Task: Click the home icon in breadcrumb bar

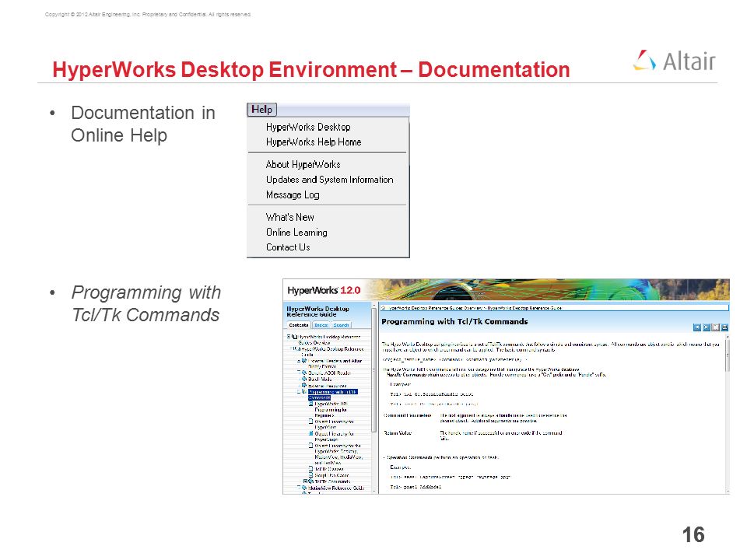Action: (x=384, y=308)
